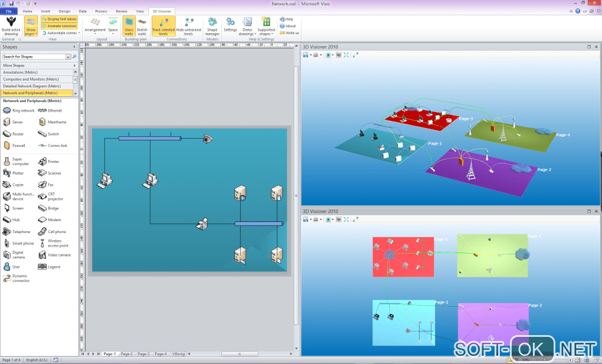602x364 pixels.
Task: Switch to the Insert ribbon tab
Action: pyautogui.click(x=45, y=11)
